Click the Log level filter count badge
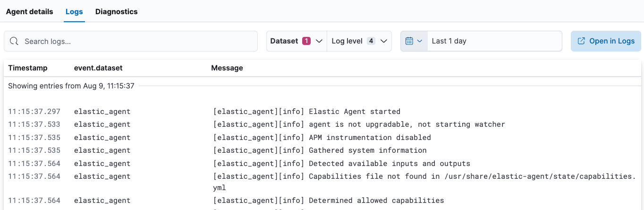This screenshot has width=644, height=210. pos(371,41)
